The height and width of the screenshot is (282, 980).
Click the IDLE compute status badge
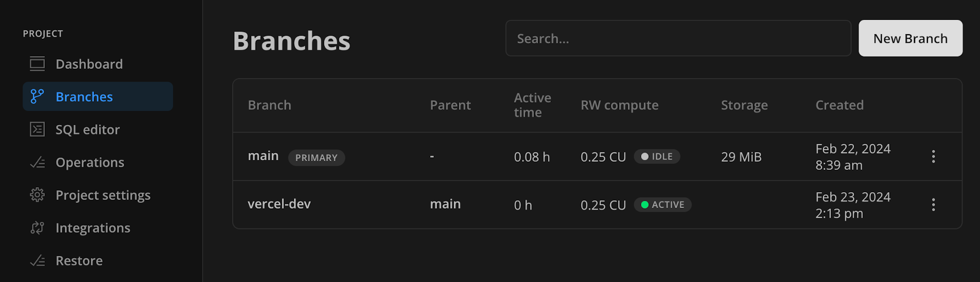pos(657,157)
